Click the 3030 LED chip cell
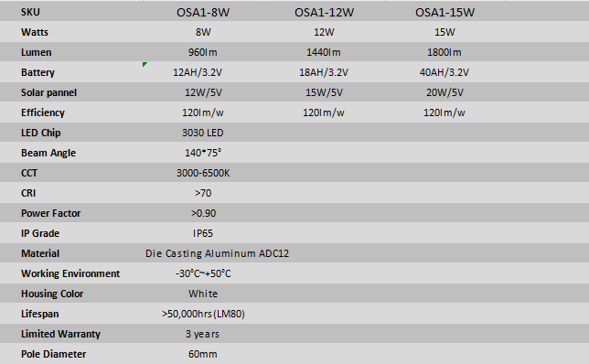Viewport: 589px width, 364px height. (x=203, y=133)
